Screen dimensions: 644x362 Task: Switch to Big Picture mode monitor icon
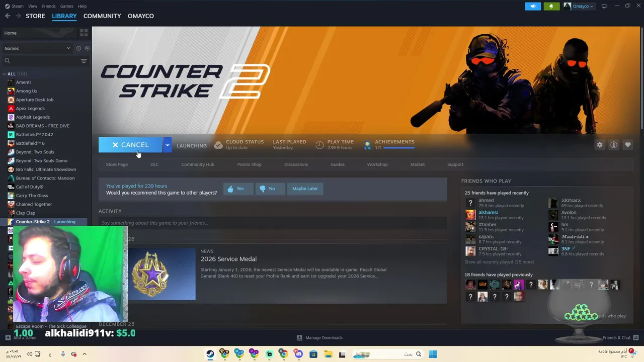pos(604,6)
